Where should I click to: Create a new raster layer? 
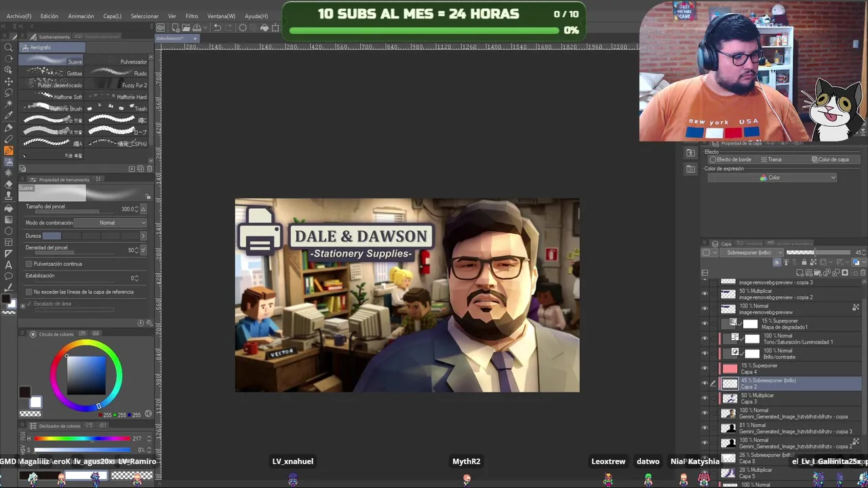800,272
